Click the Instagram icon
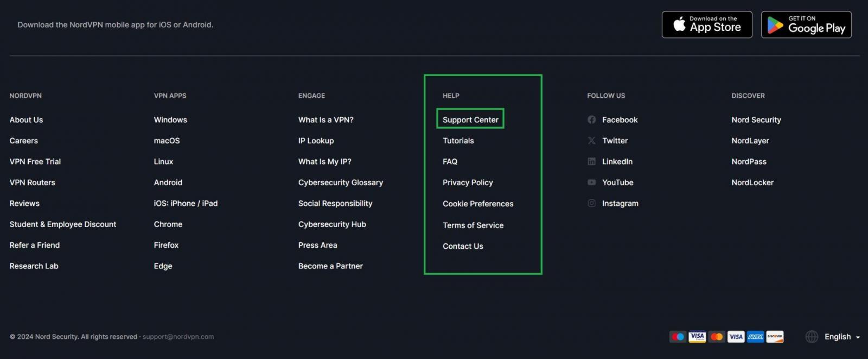Image resolution: width=868 pixels, height=359 pixels. point(591,203)
